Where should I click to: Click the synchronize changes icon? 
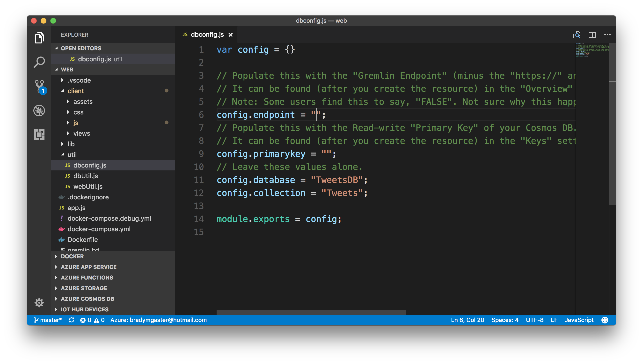[x=72, y=320]
